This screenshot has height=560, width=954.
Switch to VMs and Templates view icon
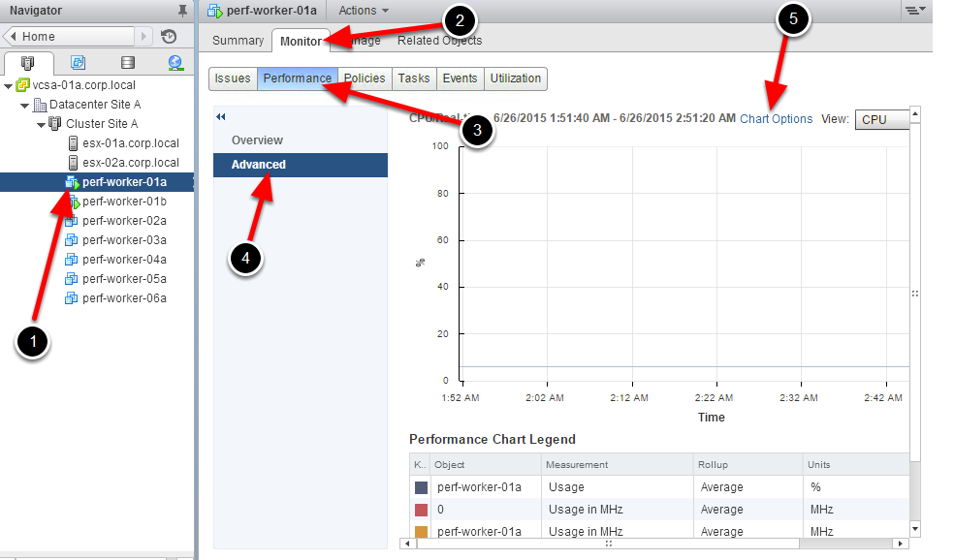click(x=78, y=63)
